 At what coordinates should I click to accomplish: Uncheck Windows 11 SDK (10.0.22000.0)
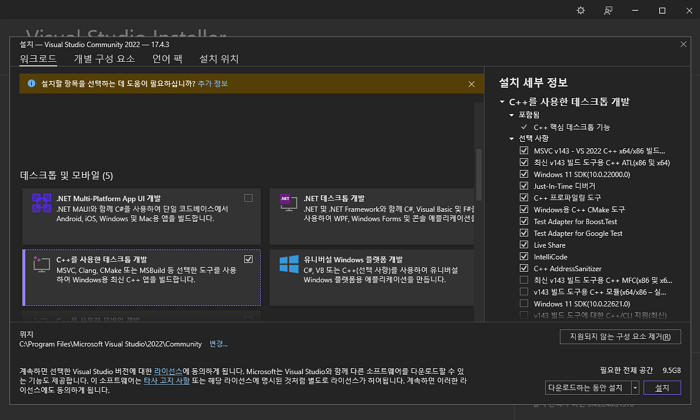pyautogui.click(x=524, y=174)
